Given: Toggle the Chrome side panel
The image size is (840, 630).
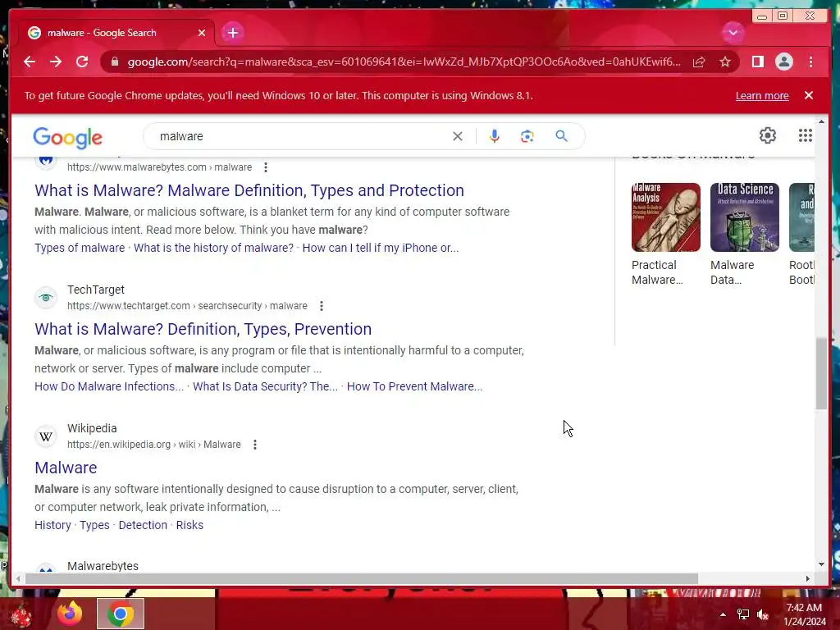Looking at the screenshot, I should [757, 62].
